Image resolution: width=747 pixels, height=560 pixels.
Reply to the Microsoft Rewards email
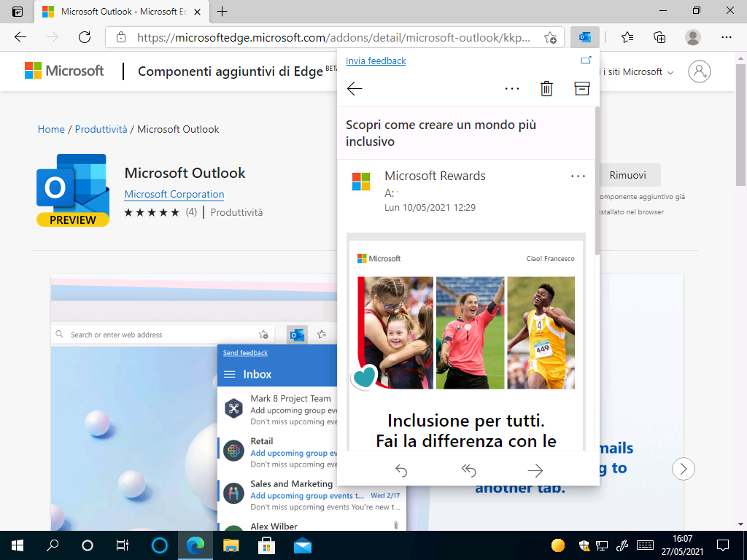pyautogui.click(x=401, y=470)
